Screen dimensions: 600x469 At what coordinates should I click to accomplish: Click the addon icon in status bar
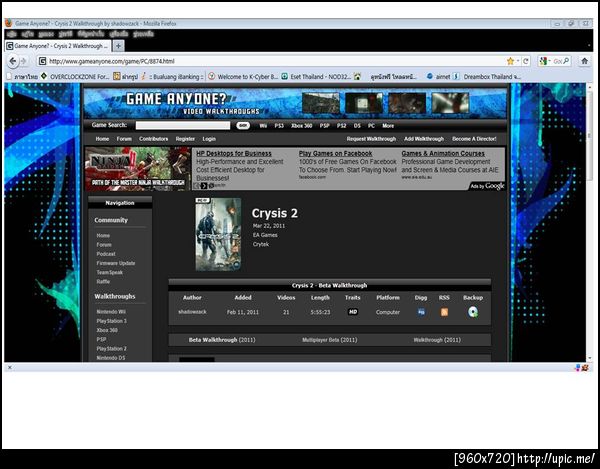(585, 368)
